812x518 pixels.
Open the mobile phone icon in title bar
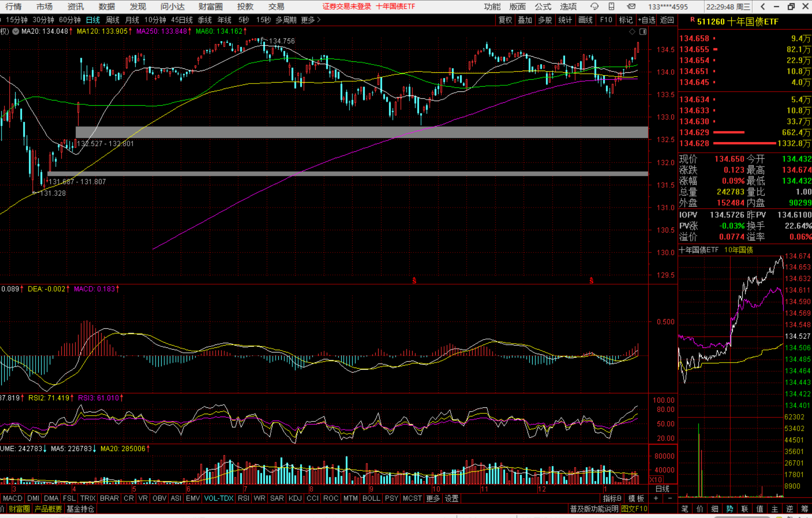612,6
